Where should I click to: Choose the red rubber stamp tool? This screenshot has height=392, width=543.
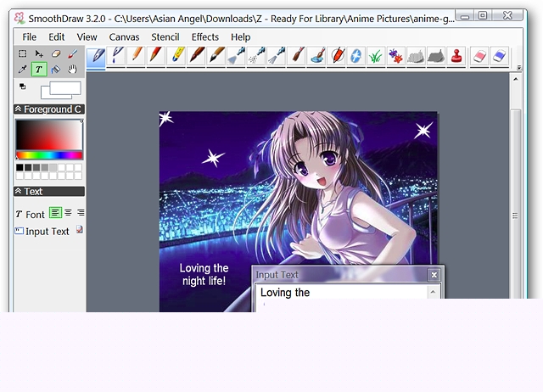point(456,56)
